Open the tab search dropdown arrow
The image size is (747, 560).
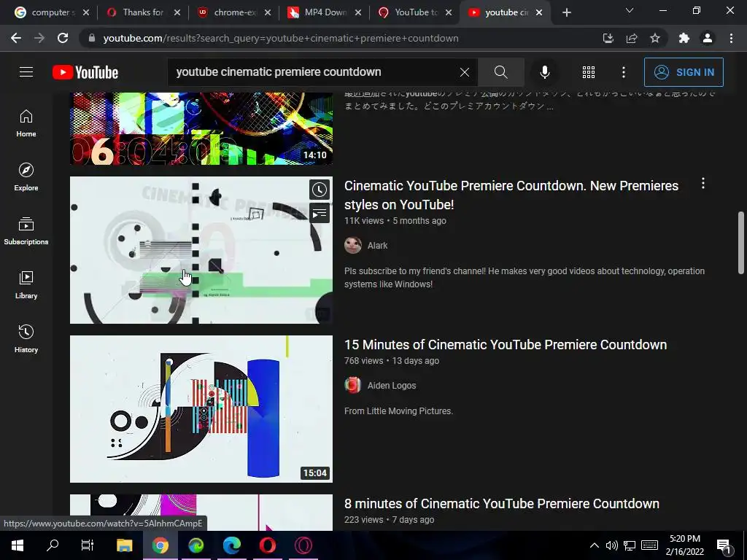pos(630,10)
